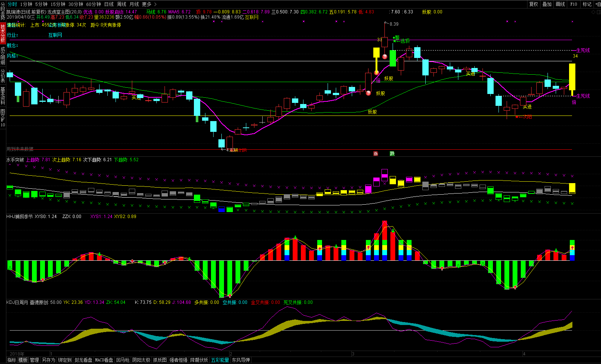This screenshot has height=364, width=601.
Task: Switch to 周线 weekly chart
Action: (121, 4)
